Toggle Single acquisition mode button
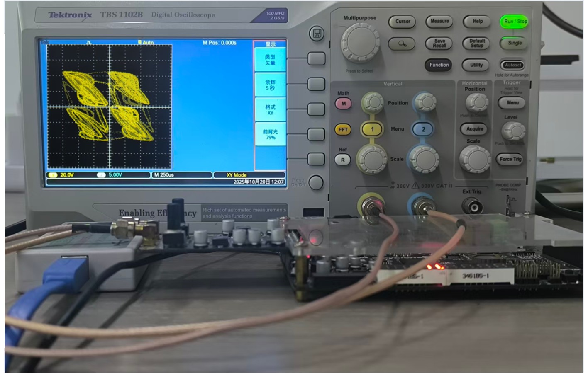The height and width of the screenshot is (373, 588). [514, 43]
